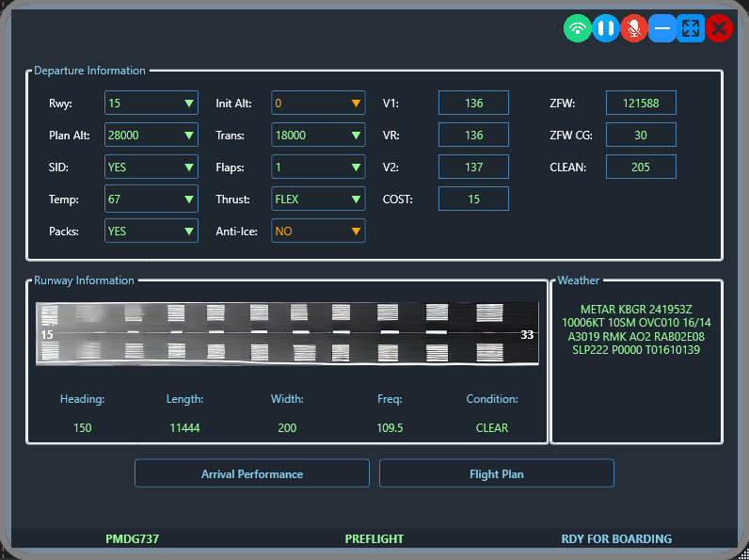Screen dimensions: 749x560
Task: Close the panel with the red X icon
Action: pyautogui.click(x=719, y=28)
